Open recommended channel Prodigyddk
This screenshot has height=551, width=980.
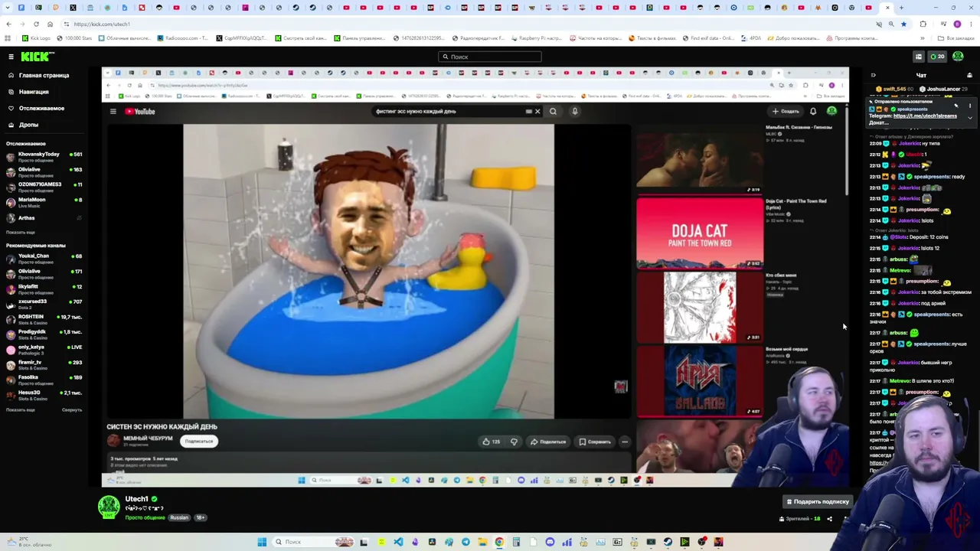coord(44,334)
